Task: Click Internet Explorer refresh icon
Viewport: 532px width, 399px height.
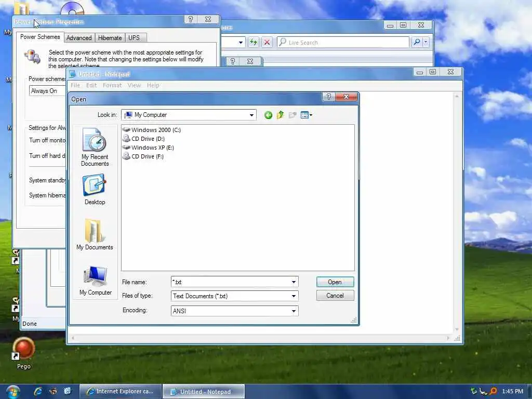Action: pos(254,43)
